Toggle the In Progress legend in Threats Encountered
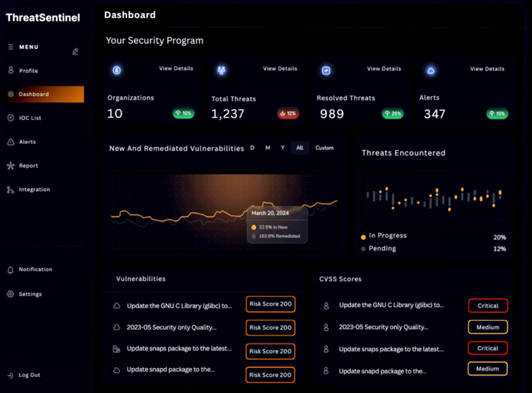532x393 pixels. point(363,236)
